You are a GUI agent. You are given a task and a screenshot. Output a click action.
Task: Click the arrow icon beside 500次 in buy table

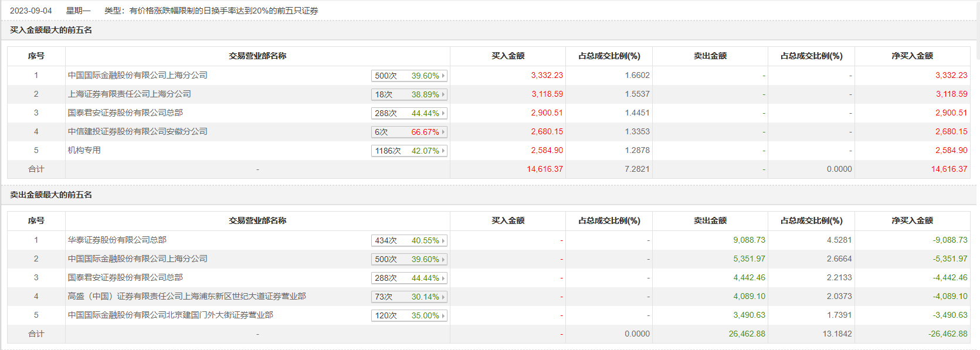[443, 76]
